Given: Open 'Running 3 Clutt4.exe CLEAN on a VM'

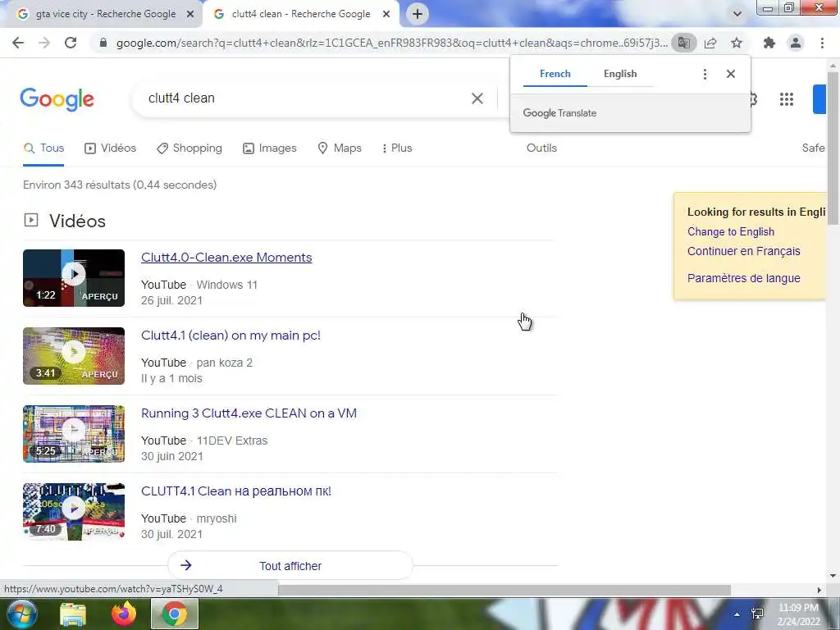Looking at the screenshot, I should pyautogui.click(x=249, y=413).
